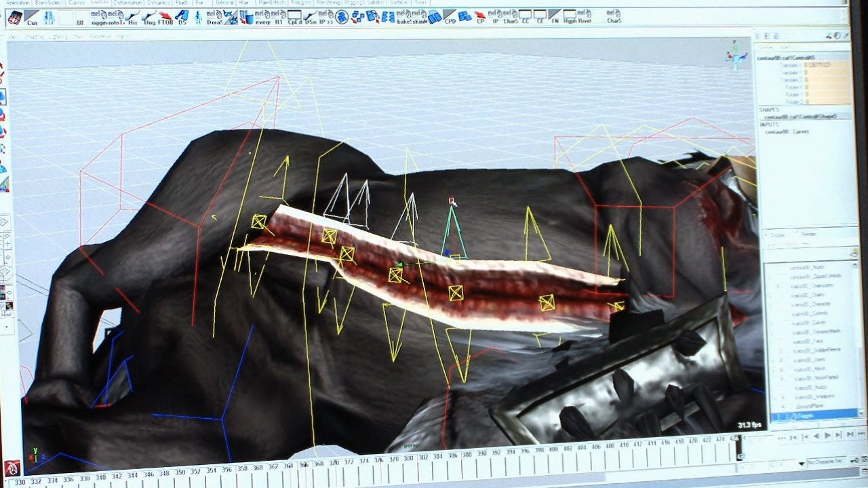868x488 pixels.
Task: Toggle visibility box of the highlighted layer
Action: tap(774, 415)
